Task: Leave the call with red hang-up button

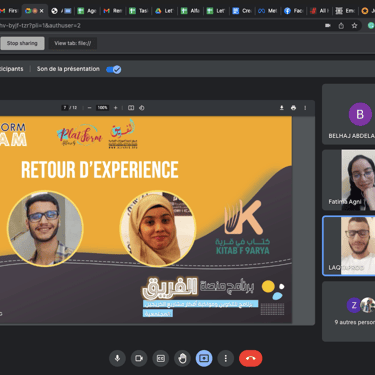Action: click(x=251, y=358)
